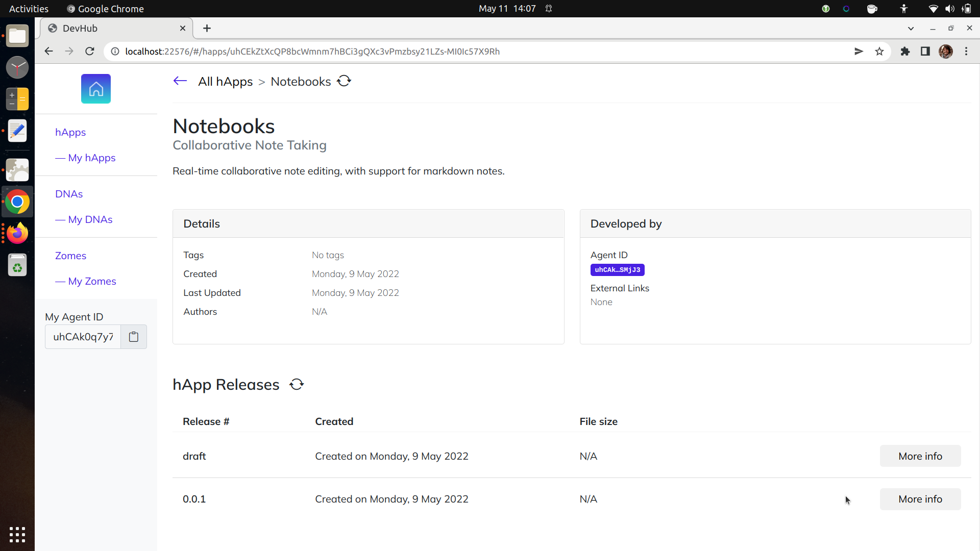This screenshot has width=980, height=551.
Task: Click the Notebooks breadcrumb item
Action: (301, 82)
